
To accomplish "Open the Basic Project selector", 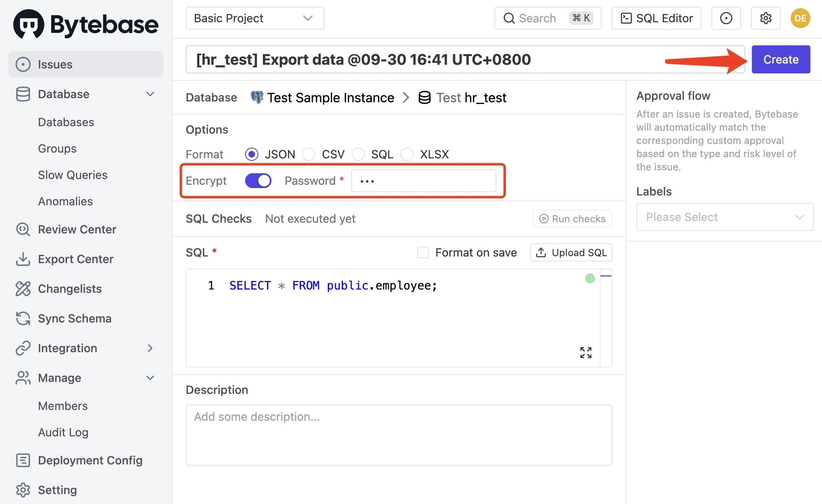I will click(x=254, y=18).
